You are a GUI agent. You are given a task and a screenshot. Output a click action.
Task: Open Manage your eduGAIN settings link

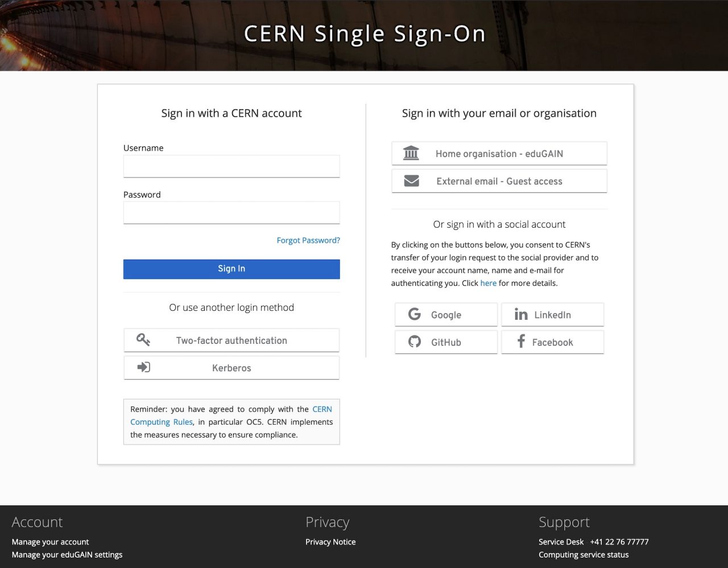(x=67, y=554)
